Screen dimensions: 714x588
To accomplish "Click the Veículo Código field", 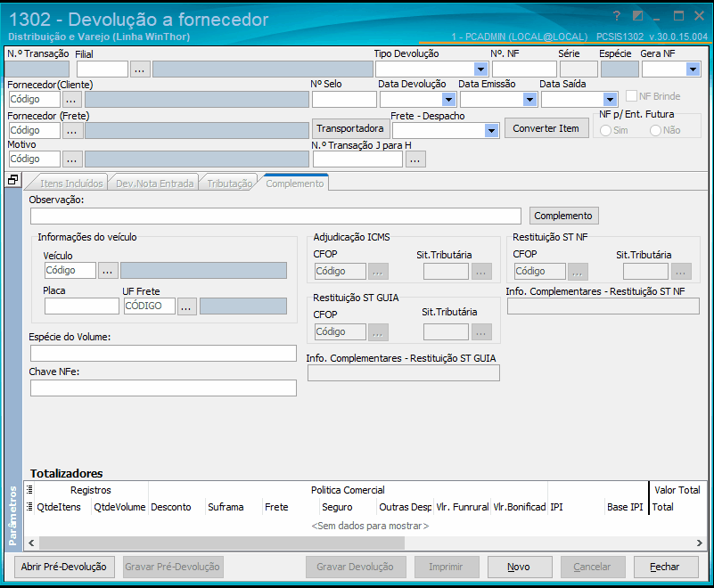I will (70, 270).
